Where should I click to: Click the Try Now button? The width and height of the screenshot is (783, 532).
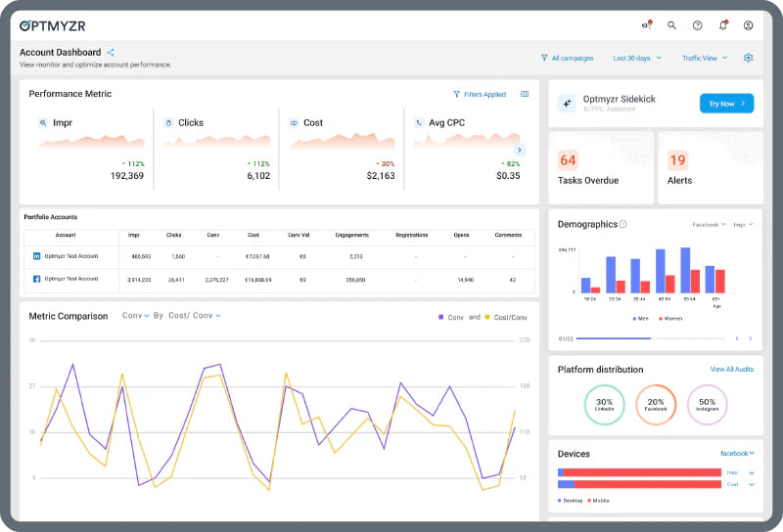[x=726, y=103]
